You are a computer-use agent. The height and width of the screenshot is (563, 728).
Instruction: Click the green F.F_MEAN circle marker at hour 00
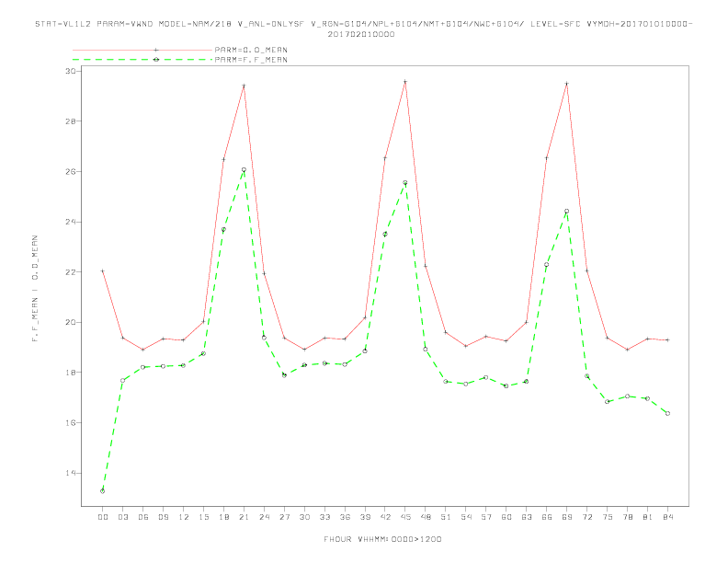[103, 491]
